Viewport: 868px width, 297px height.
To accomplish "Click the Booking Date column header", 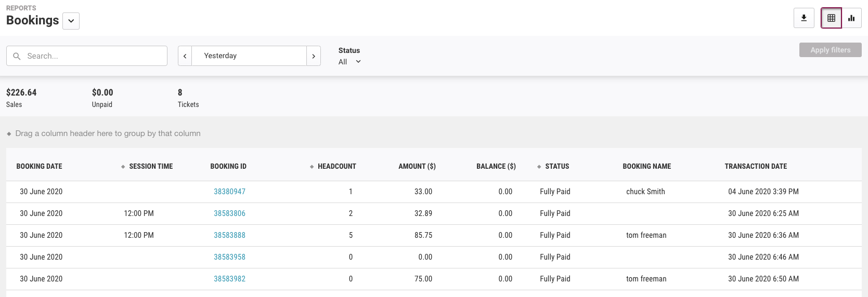I will (39, 167).
